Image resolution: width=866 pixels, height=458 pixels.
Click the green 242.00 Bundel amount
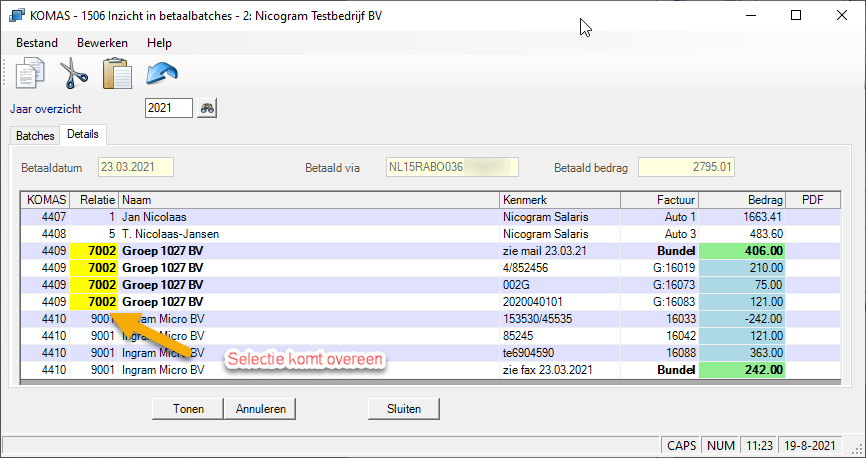click(x=742, y=370)
